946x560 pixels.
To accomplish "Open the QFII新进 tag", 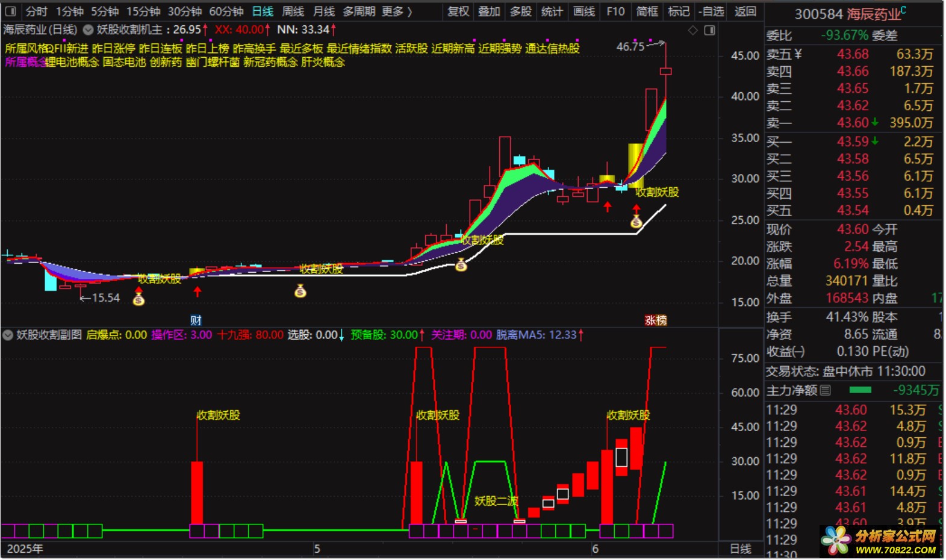I will (x=66, y=48).
